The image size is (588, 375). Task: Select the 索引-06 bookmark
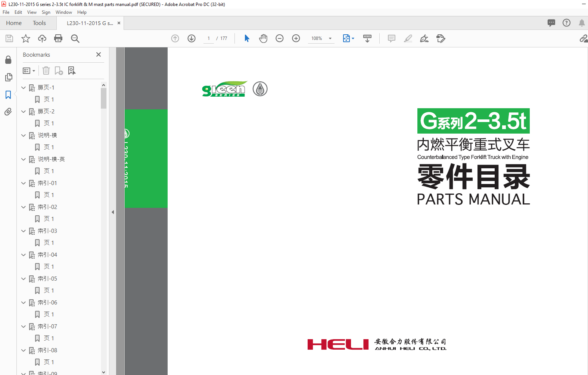tap(47, 303)
